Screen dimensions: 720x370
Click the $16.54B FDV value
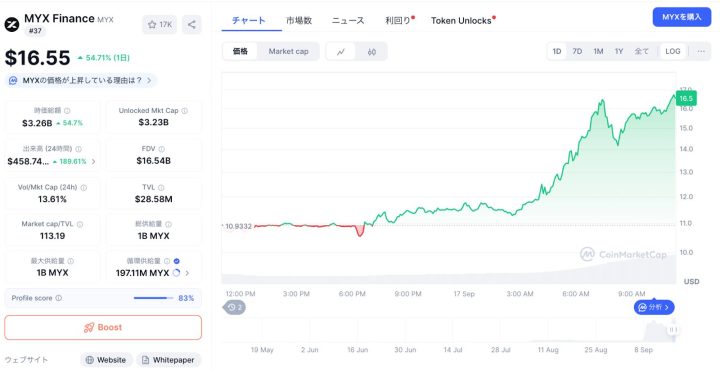click(x=153, y=161)
